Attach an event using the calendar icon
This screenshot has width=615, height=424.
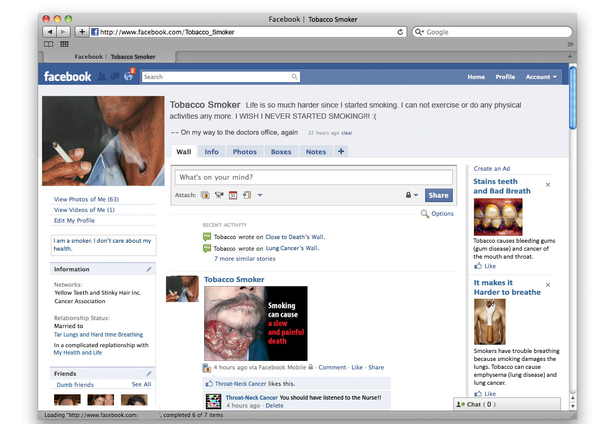point(233,195)
